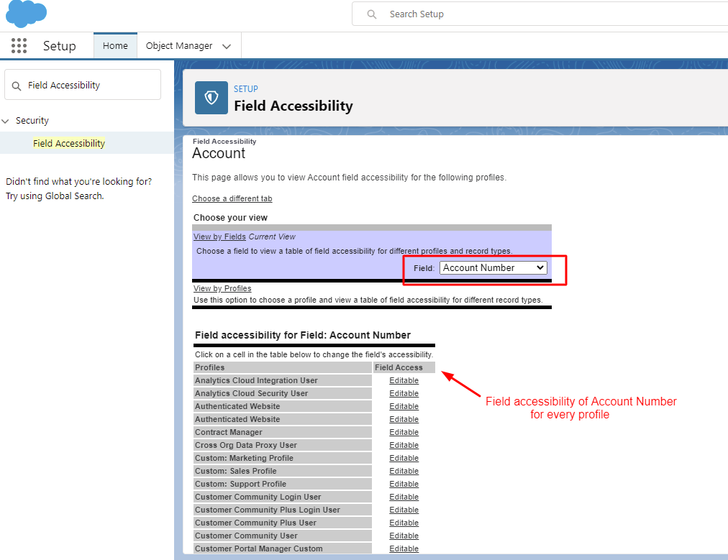
Task: Click the Quick Find magnifier icon
Action: (17, 86)
